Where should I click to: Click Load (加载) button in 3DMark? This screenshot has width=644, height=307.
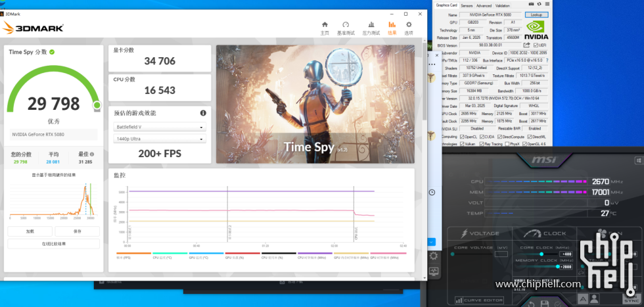tap(30, 231)
